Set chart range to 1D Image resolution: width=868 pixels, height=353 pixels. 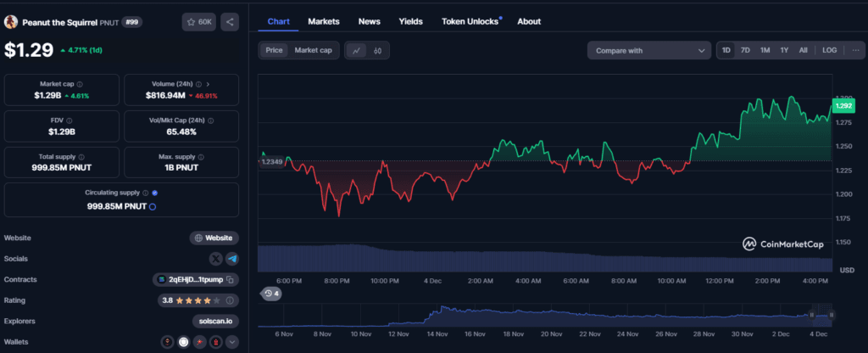726,50
